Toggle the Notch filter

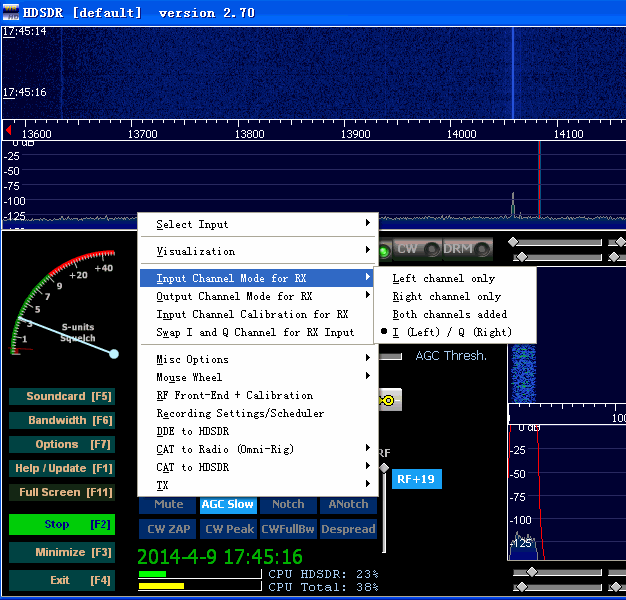(288, 505)
